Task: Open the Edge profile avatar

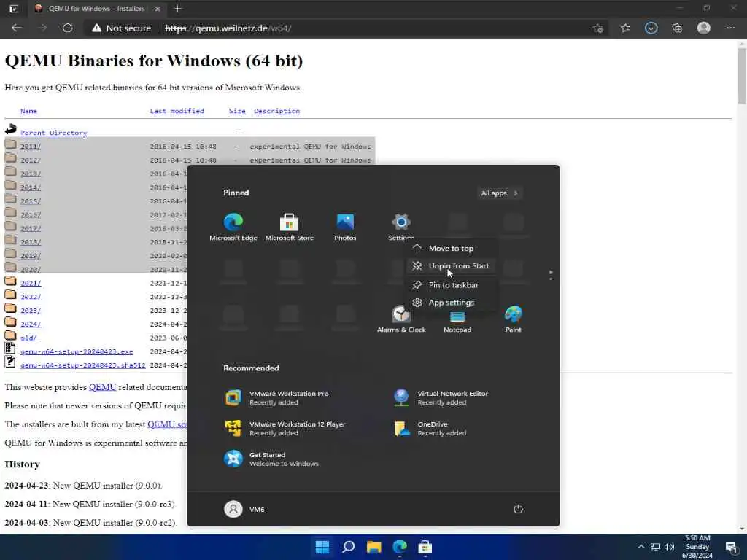Action: (x=704, y=28)
